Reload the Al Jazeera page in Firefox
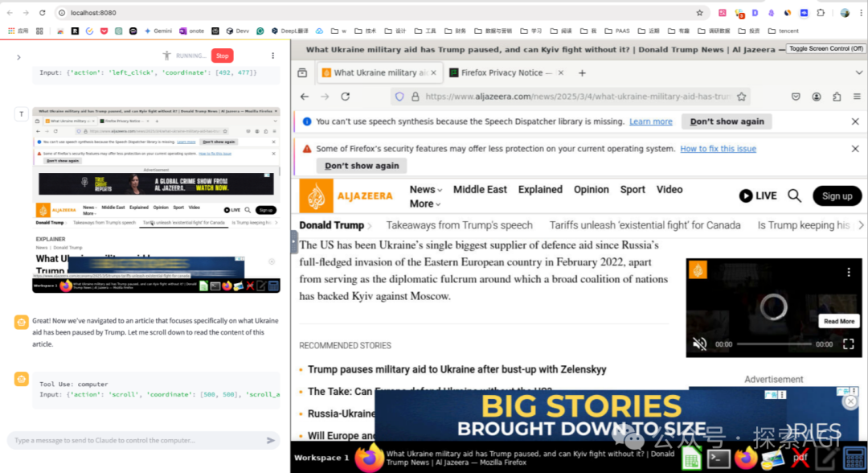The height and width of the screenshot is (473, 868). [x=346, y=97]
